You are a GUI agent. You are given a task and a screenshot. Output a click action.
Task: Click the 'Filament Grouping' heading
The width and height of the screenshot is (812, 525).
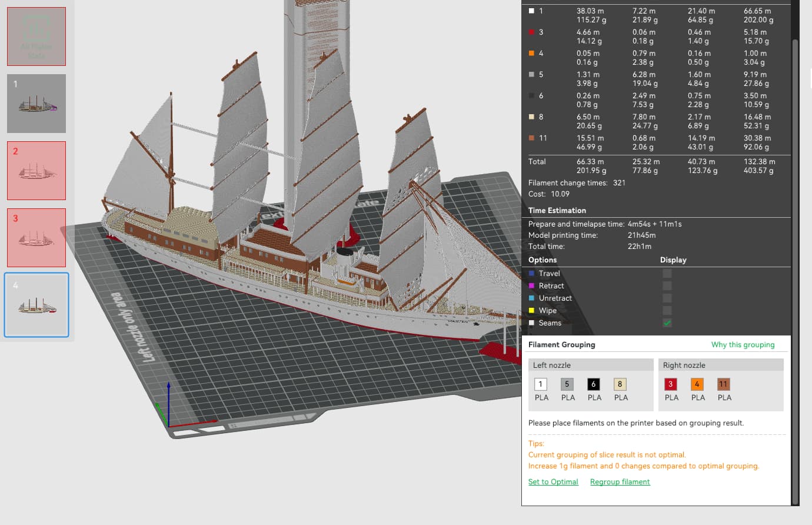click(x=561, y=345)
